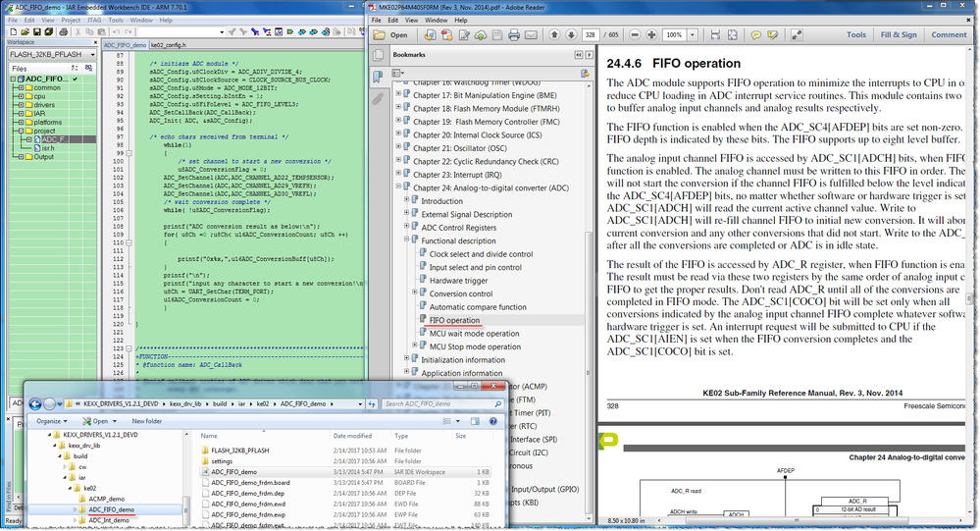Screen dimensions: 980x531
Task: Toggle Explorer preview pane icon
Action: click(x=475, y=421)
